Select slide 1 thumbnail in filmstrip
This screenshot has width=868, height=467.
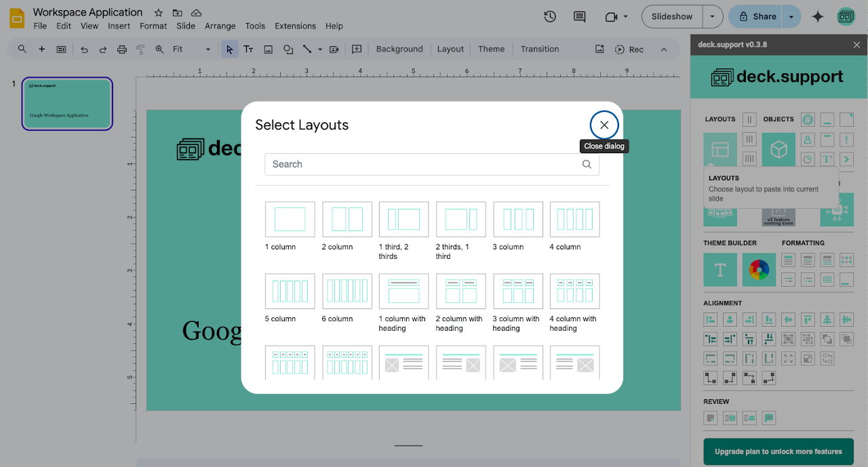point(67,104)
